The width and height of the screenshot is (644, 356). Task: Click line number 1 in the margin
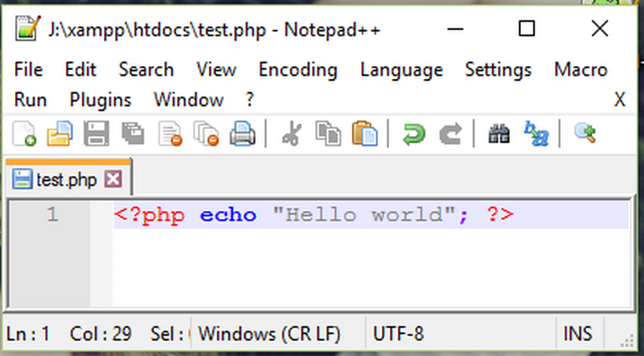pos(52,215)
